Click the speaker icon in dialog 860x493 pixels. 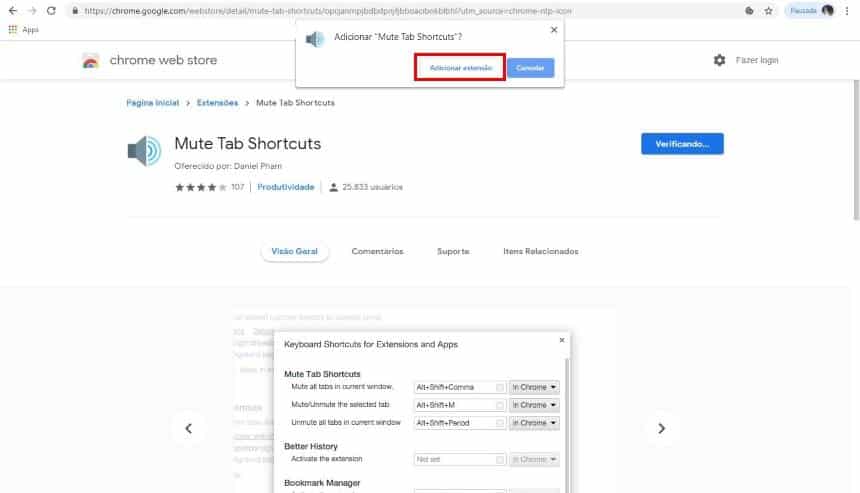[x=315, y=39]
